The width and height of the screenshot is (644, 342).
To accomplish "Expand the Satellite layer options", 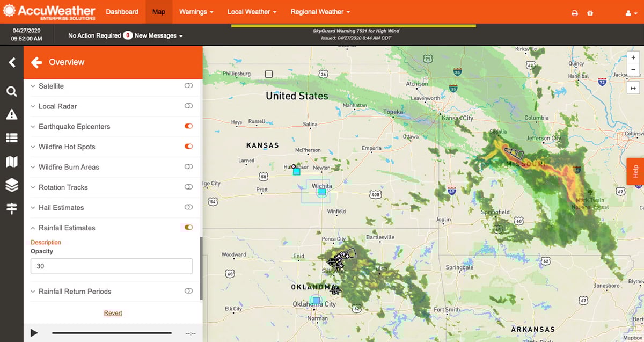I will pos(33,86).
